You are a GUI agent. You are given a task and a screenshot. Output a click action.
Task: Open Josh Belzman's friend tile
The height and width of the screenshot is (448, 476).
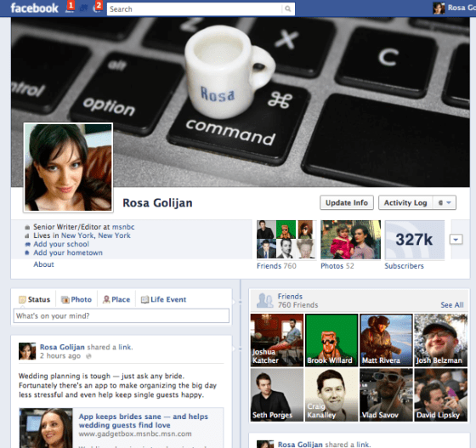tap(441, 340)
